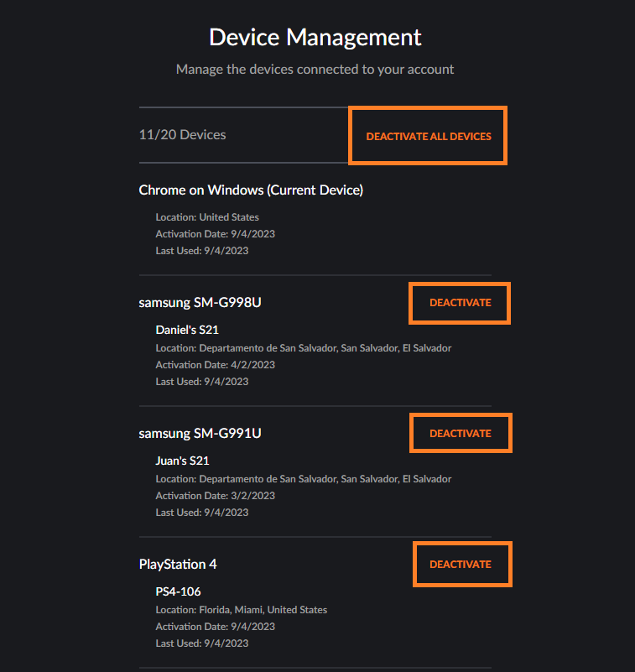The width and height of the screenshot is (635, 672).
Task: Click the samsung SM-G991U device name
Action: coord(200,433)
